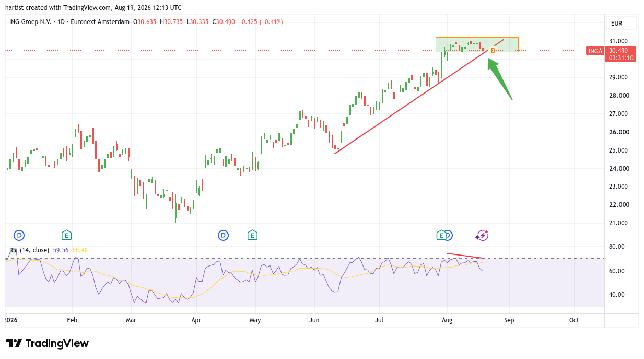Click the bar countdown 03:31:10

pos(622,58)
